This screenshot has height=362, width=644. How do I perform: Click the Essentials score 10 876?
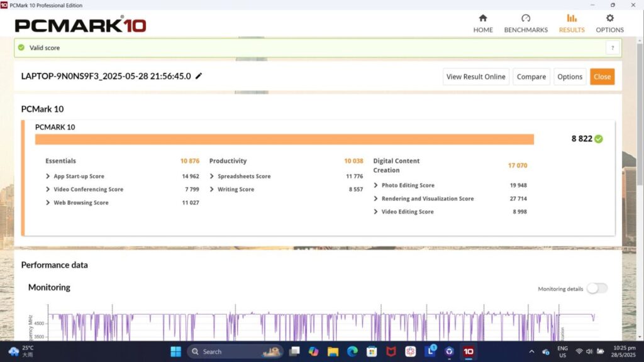click(x=190, y=161)
